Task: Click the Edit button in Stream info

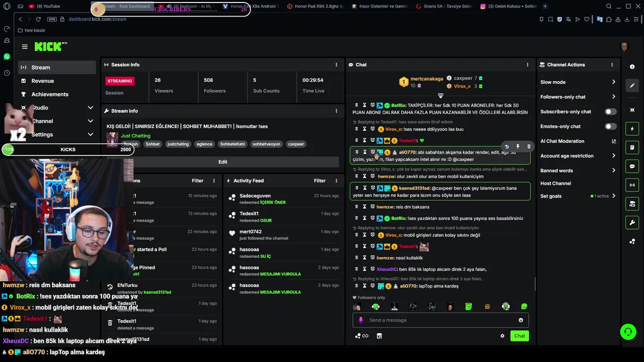Action: [222, 162]
